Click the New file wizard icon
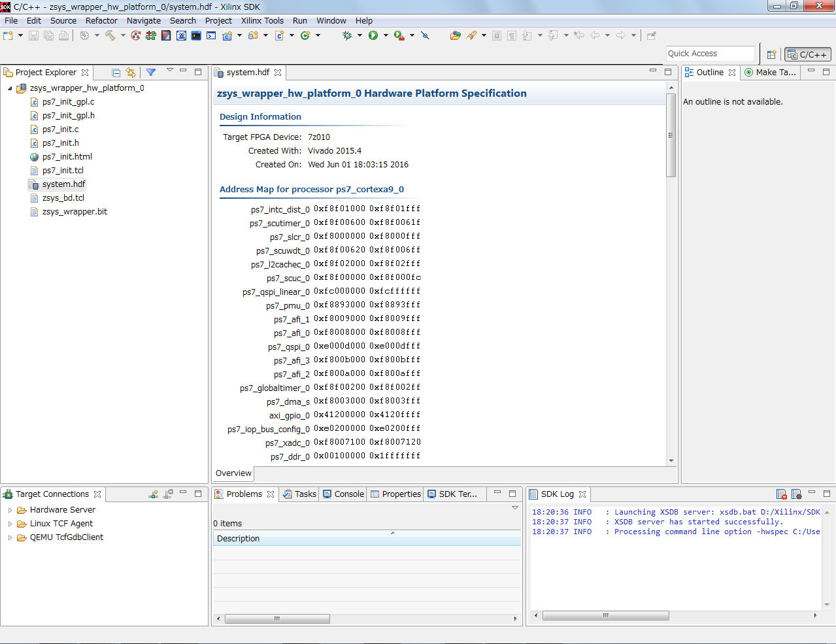Image resolution: width=836 pixels, height=644 pixels. click(8, 35)
